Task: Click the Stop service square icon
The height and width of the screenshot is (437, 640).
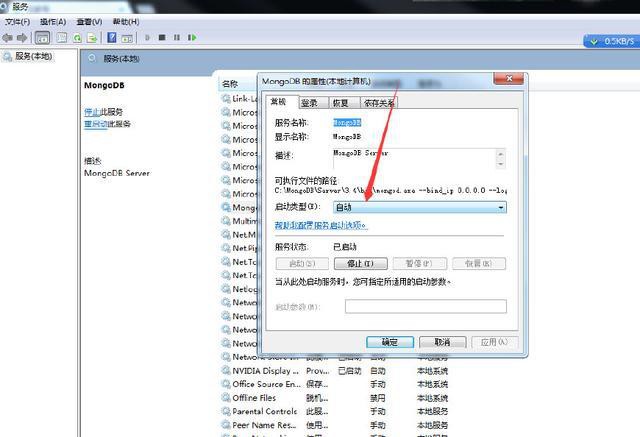Action: [162, 38]
